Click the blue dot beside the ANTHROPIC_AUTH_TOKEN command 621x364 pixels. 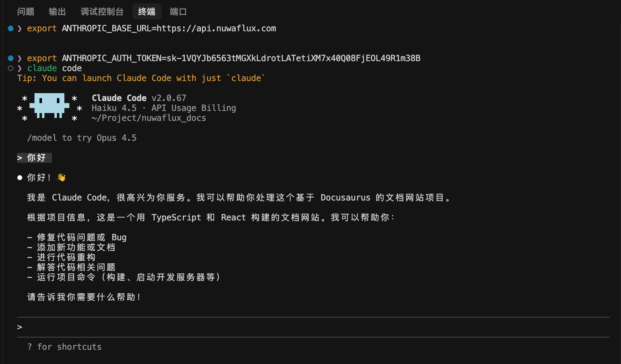pos(10,58)
